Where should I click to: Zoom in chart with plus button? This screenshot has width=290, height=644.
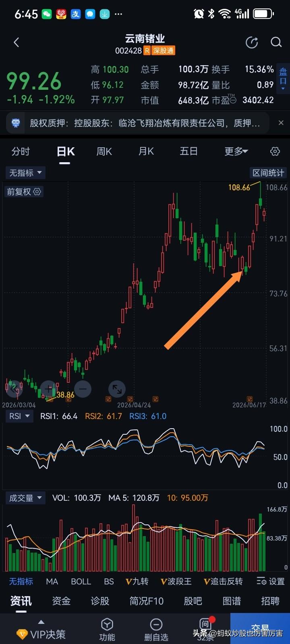click(x=48, y=389)
